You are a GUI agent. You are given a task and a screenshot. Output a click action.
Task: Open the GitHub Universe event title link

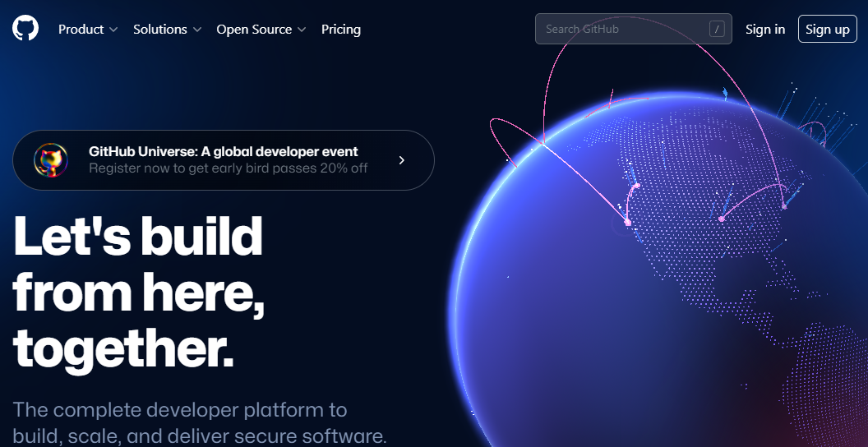tap(223, 151)
